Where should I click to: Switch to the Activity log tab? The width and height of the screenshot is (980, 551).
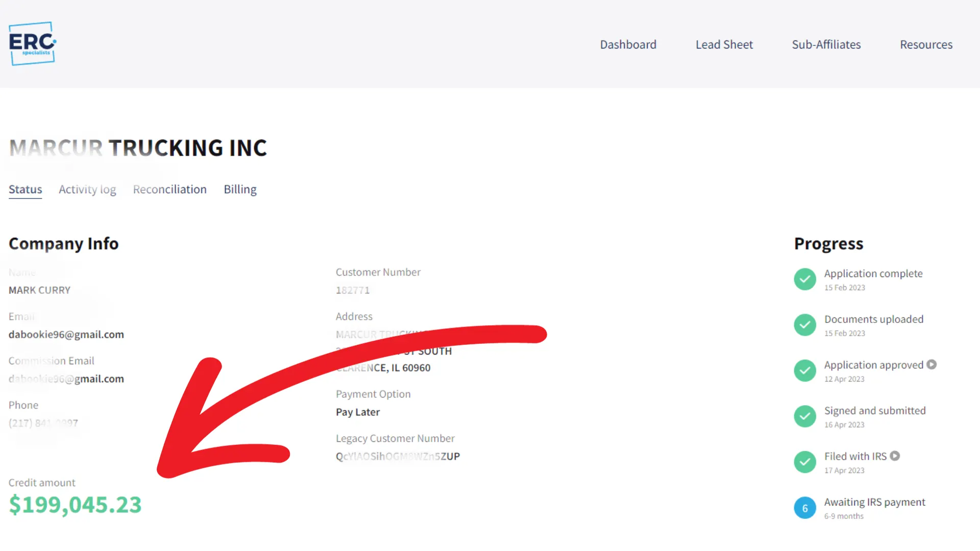(x=87, y=189)
